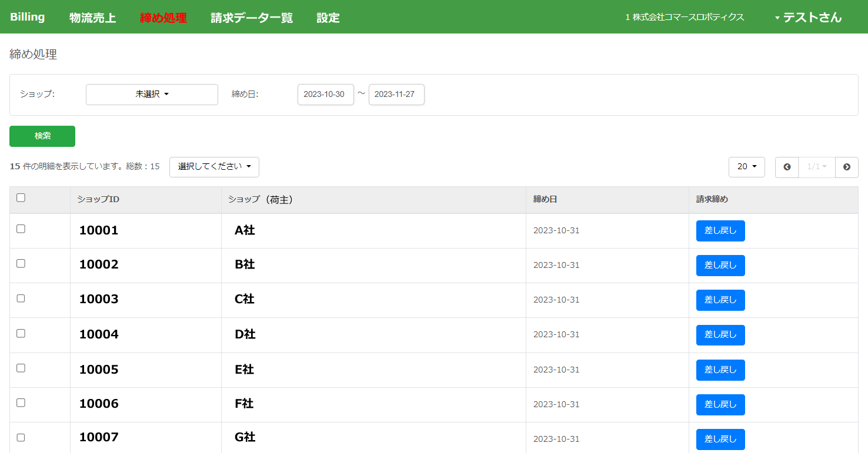Click the Billing logo link
Image resolution: width=868 pixels, height=453 pixels.
point(27,17)
